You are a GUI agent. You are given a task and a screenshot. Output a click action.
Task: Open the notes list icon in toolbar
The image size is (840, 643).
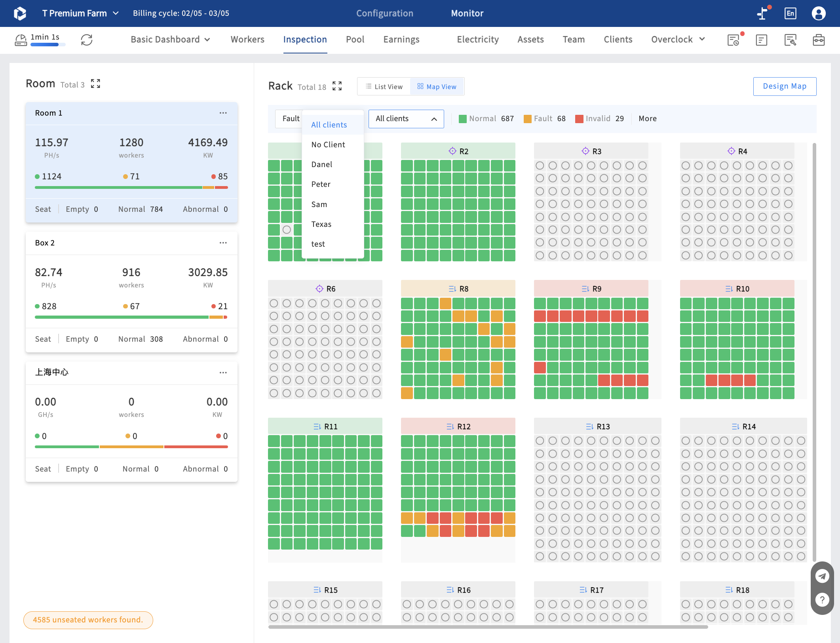pos(762,40)
